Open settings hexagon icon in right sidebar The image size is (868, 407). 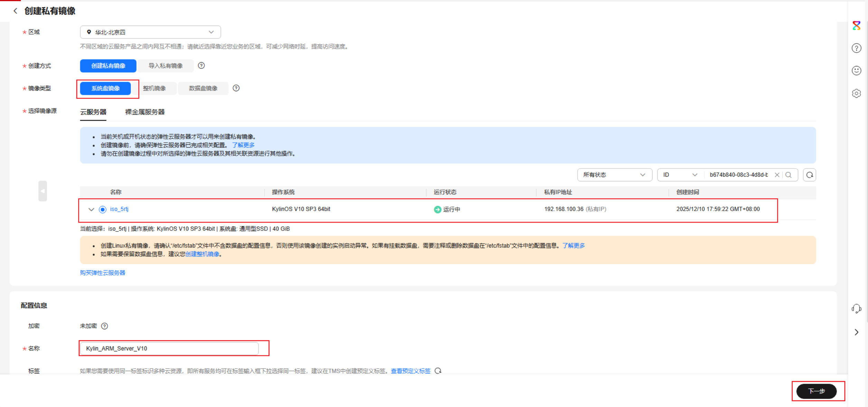coord(856,93)
